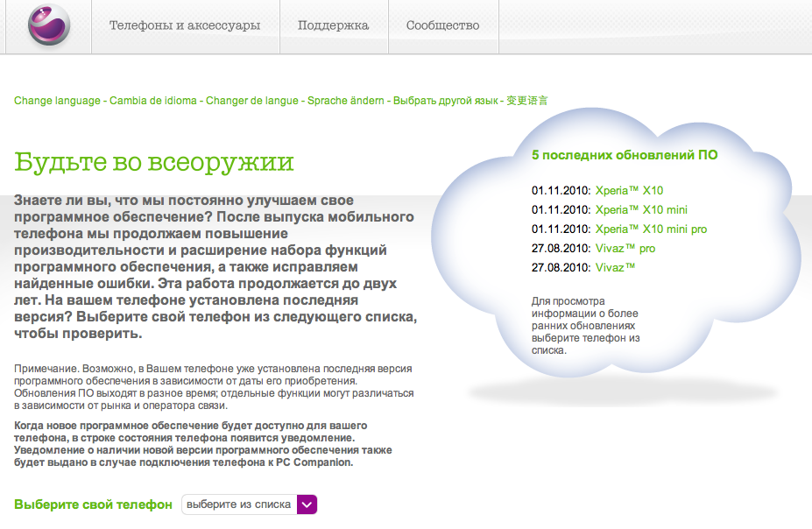Click the 5 последних обновлений ПО title

625,155
